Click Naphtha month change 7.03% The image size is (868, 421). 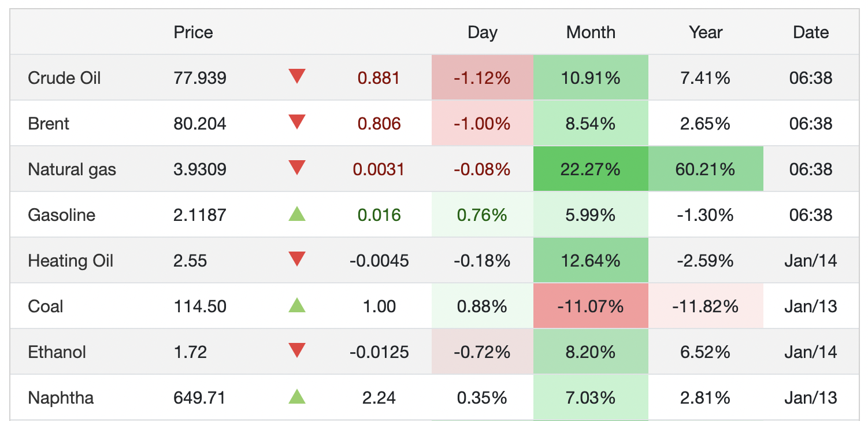pyautogui.click(x=591, y=398)
